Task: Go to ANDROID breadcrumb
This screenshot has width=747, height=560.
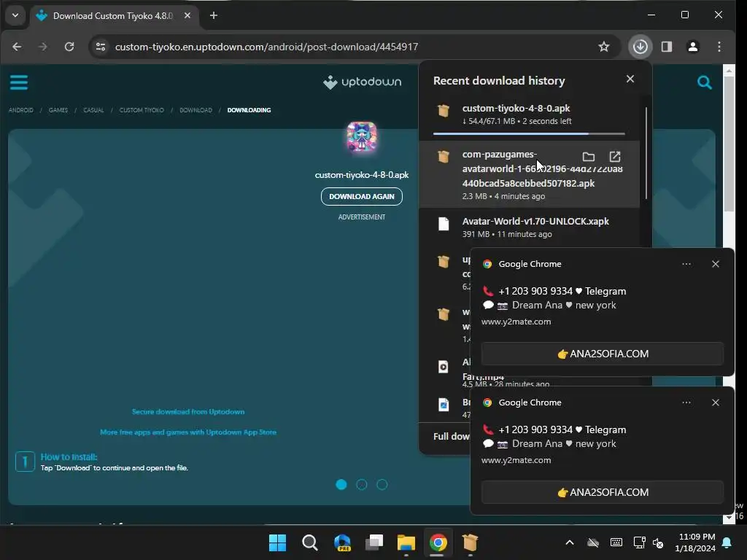Action: click(21, 110)
